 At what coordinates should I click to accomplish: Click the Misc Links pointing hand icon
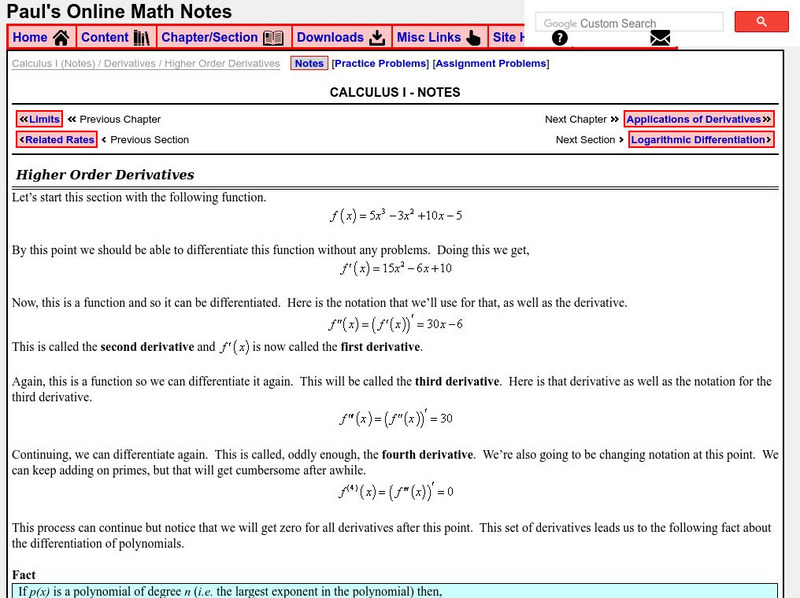tap(473, 38)
